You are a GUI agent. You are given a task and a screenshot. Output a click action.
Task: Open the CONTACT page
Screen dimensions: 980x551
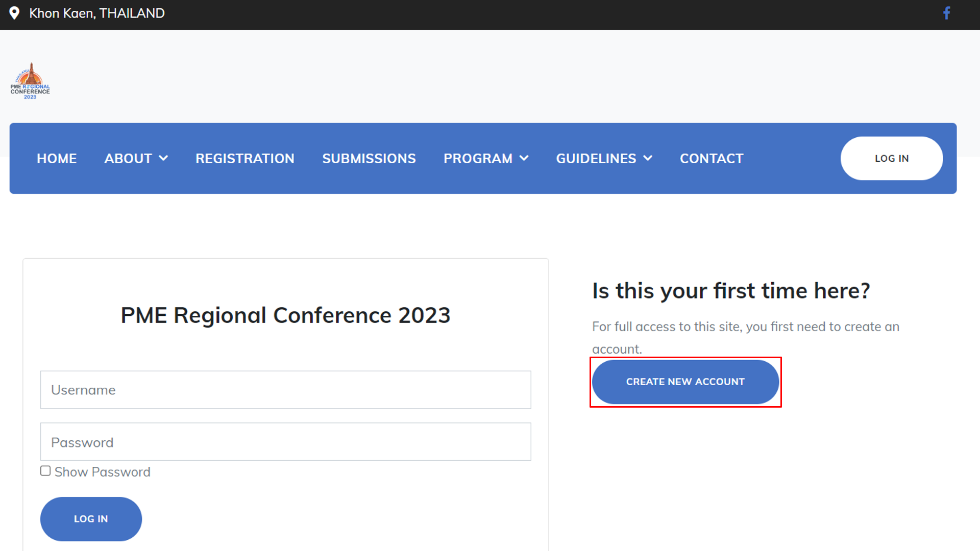[712, 159]
